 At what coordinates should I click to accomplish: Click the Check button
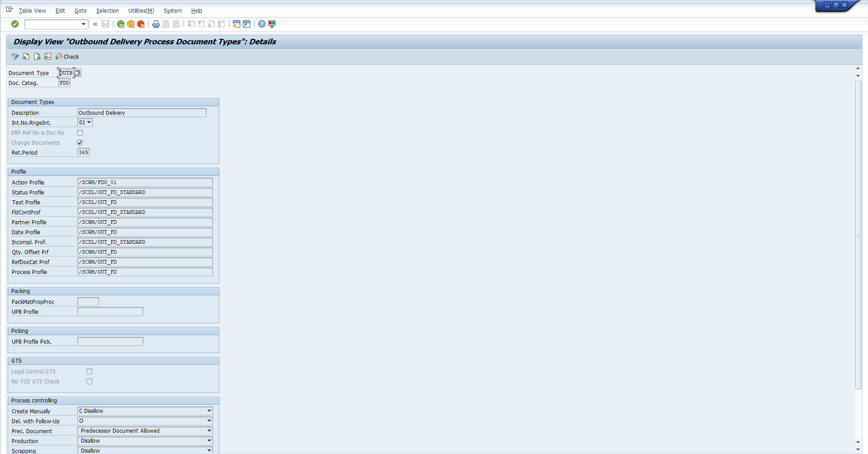(67, 57)
